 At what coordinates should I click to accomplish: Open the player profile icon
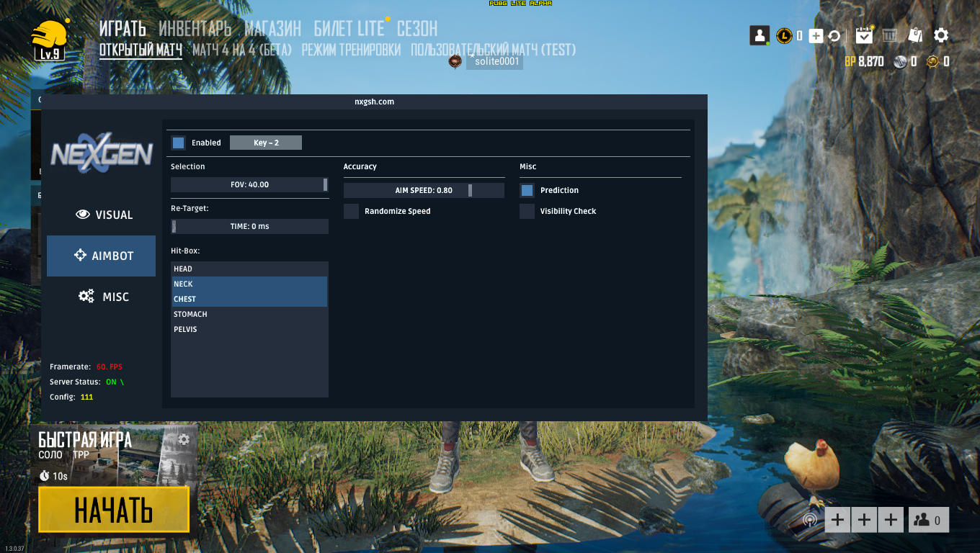(x=759, y=35)
